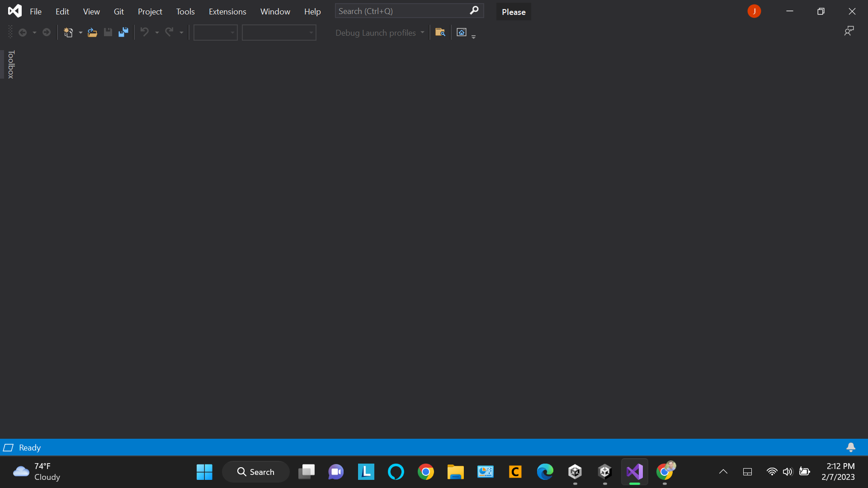Click the Save All icon
Image resolution: width=868 pixels, height=488 pixels.
point(123,32)
